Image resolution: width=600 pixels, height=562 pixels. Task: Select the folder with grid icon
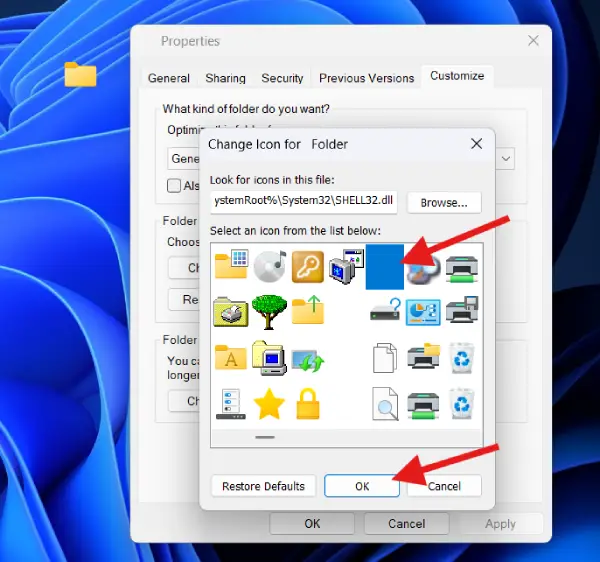click(x=231, y=264)
